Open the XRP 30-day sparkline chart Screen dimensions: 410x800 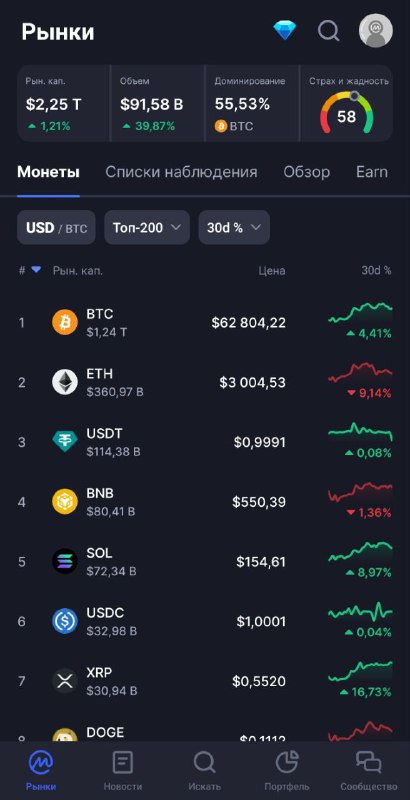coord(360,671)
